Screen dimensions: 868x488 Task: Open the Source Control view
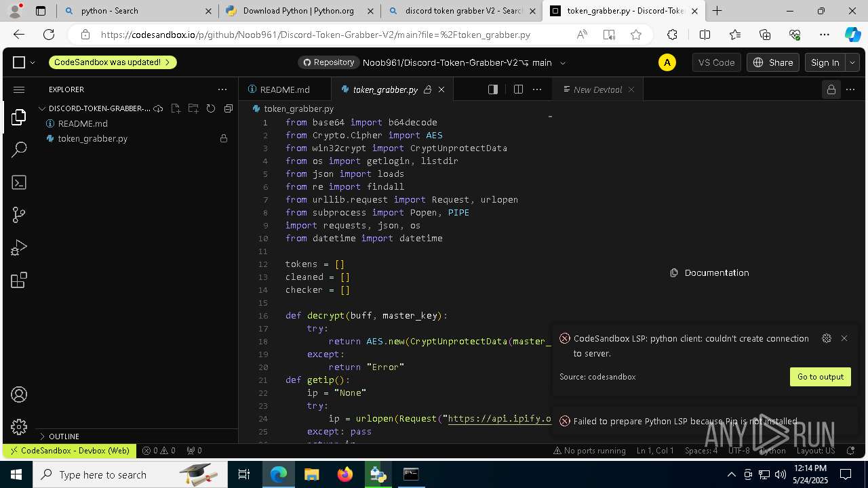pos(19,215)
